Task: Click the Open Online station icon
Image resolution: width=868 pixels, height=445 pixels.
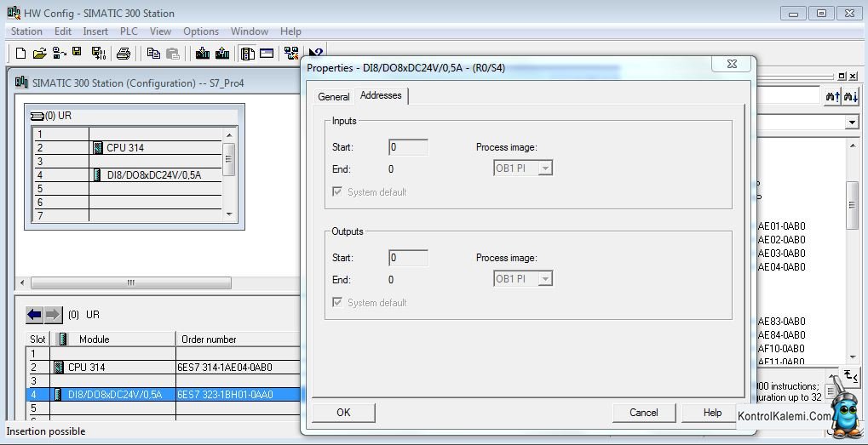Action: 60,53
